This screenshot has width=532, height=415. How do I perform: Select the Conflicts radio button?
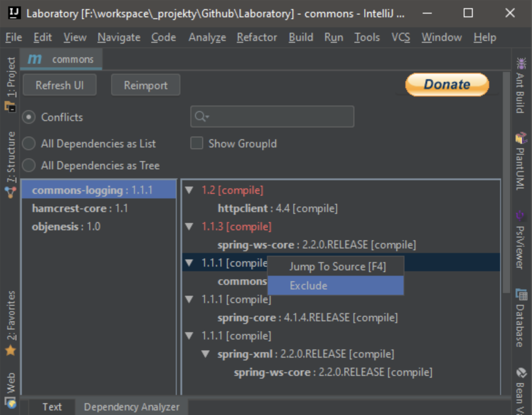(x=29, y=117)
